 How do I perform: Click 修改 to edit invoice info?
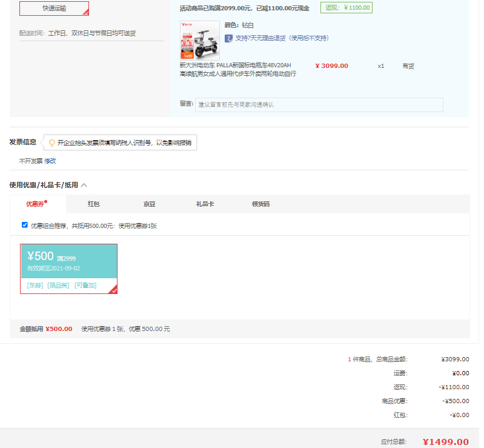(50, 161)
